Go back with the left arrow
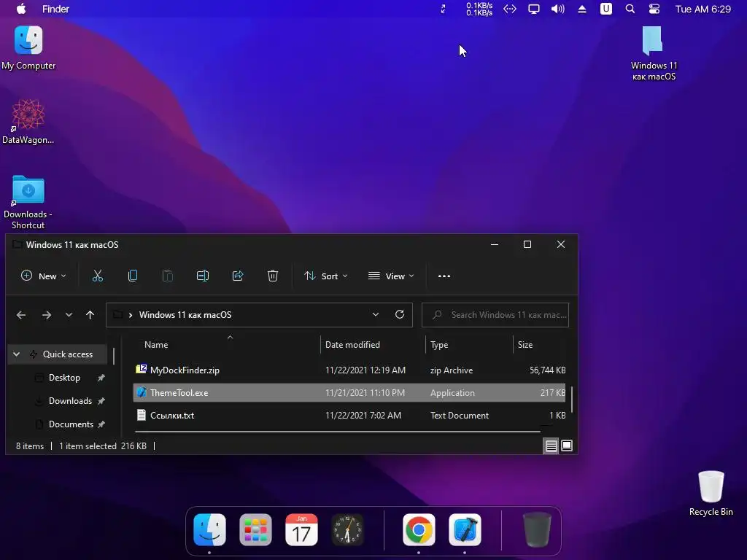The height and width of the screenshot is (560, 747). tap(21, 315)
